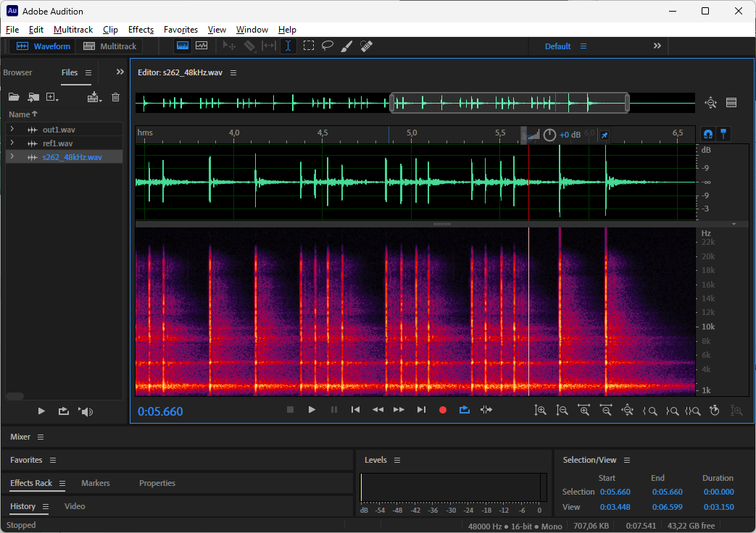Toggle headphone preview icon on ruler
756x533 pixels.
point(707,134)
